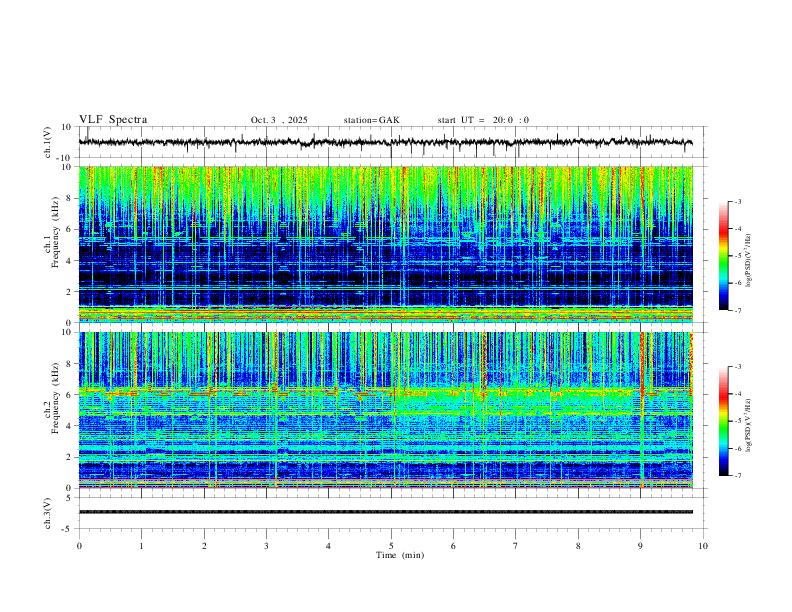Screen dimensions: 792x612
Task: Click the ch.2 spectrogram panel
Action: tap(385, 410)
